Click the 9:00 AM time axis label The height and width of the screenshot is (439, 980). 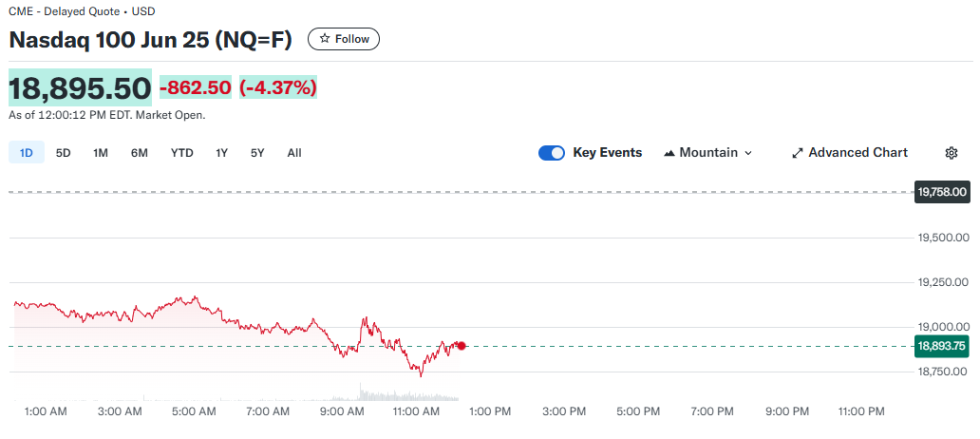tap(343, 411)
